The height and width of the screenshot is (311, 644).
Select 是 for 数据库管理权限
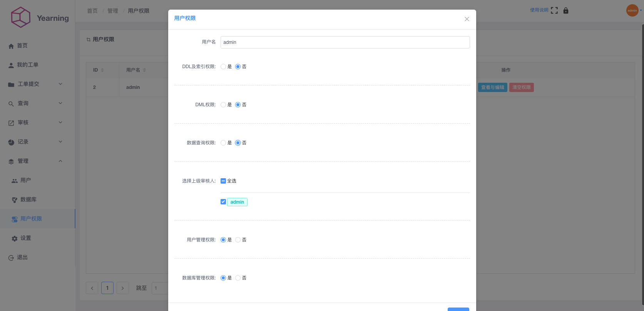coord(223,278)
